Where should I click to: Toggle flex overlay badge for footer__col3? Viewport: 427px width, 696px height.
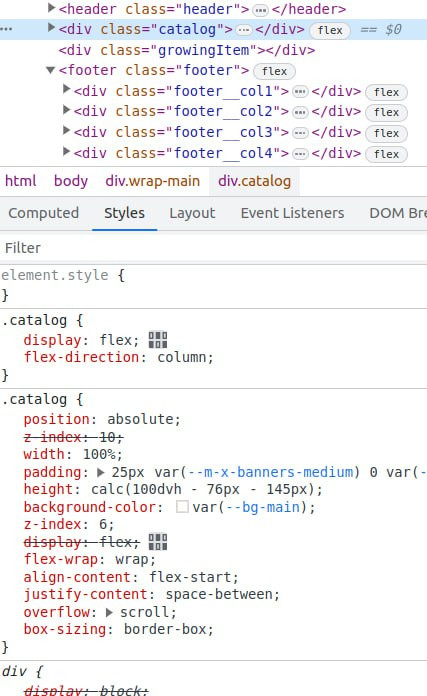(x=386, y=133)
